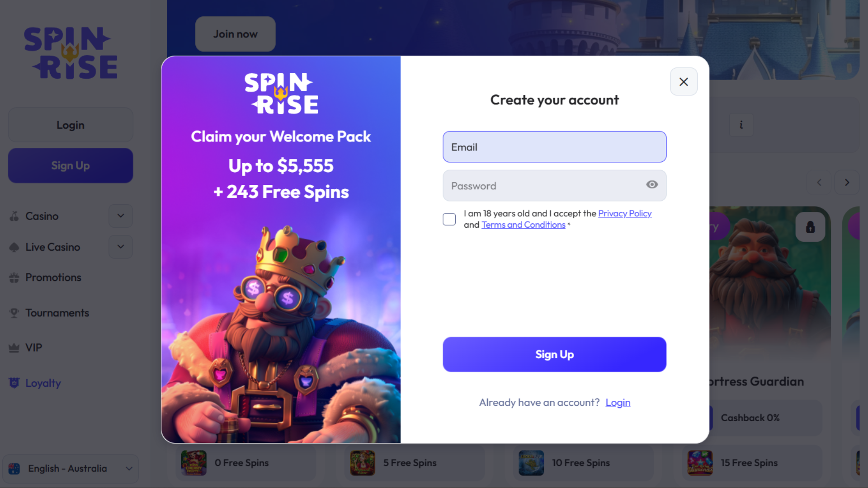
Task: Click the previous arrow carousel icon
Action: click(819, 183)
